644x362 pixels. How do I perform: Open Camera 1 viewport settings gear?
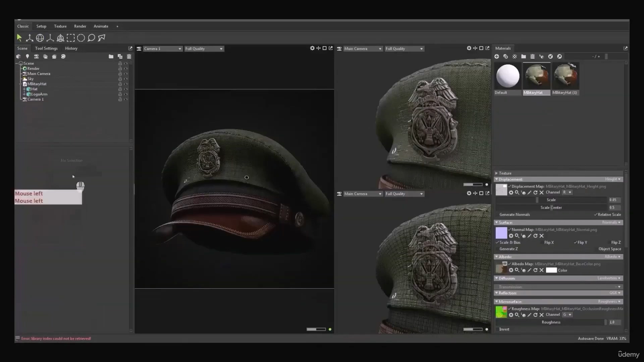click(x=312, y=48)
